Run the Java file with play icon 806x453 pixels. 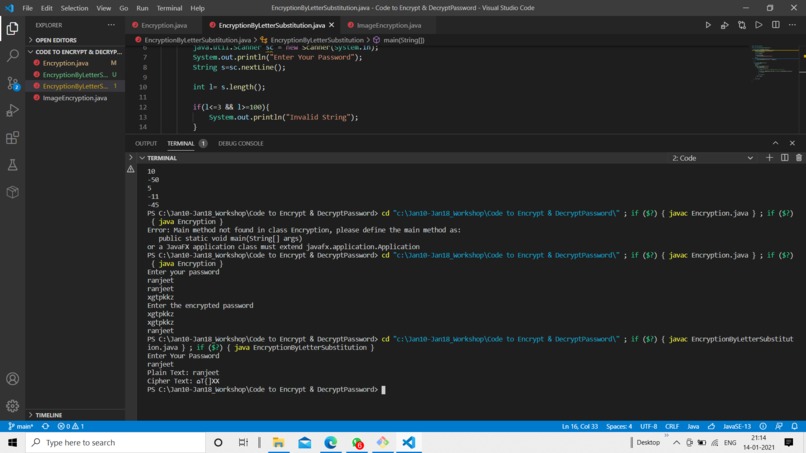[708, 25]
